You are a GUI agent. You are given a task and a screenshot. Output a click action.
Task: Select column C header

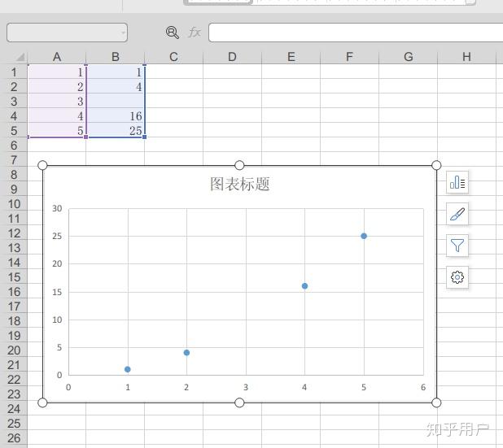[173, 57]
